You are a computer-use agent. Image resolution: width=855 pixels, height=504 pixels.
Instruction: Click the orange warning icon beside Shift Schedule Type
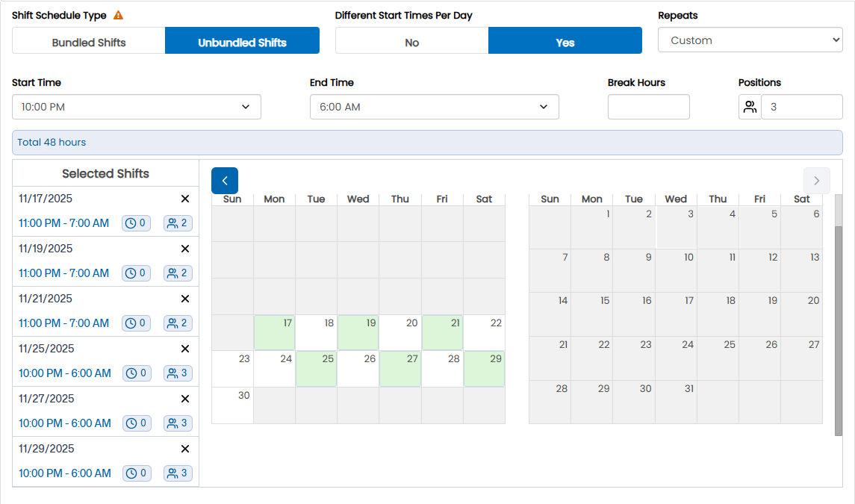[x=118, y=15]
